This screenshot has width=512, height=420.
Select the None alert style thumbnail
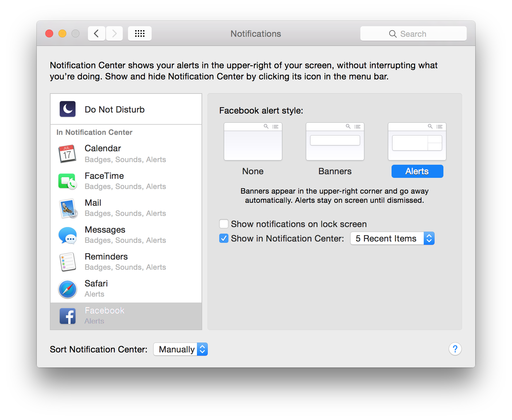pos(253,141)
